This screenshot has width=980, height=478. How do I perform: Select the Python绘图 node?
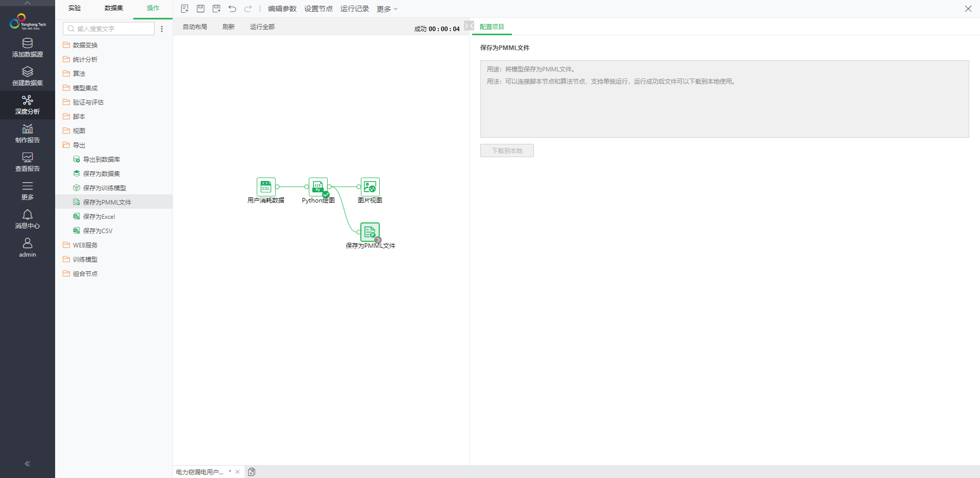pos(318,187)
